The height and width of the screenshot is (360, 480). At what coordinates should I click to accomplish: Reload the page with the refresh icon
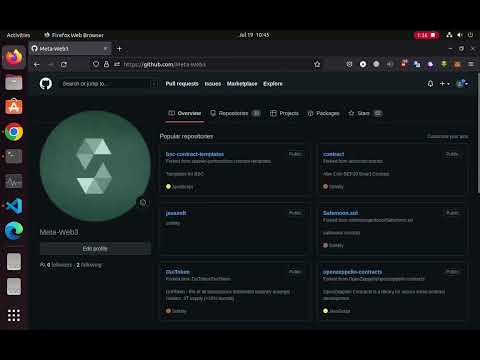tap(64, 64)
